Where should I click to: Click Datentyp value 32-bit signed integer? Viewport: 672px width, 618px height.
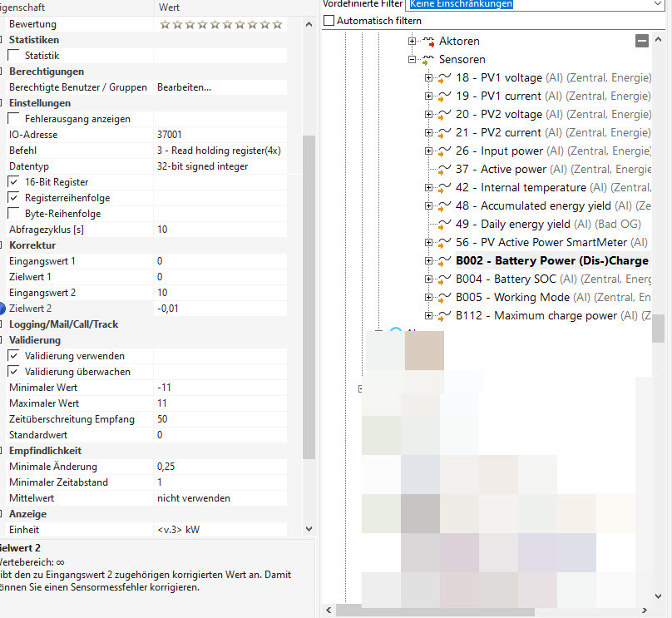[x=202, y=166]
